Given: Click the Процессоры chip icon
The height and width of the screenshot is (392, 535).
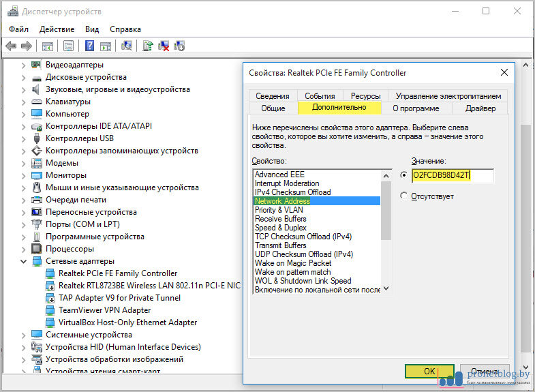Looking at the screenshot, I should point(37,249).
